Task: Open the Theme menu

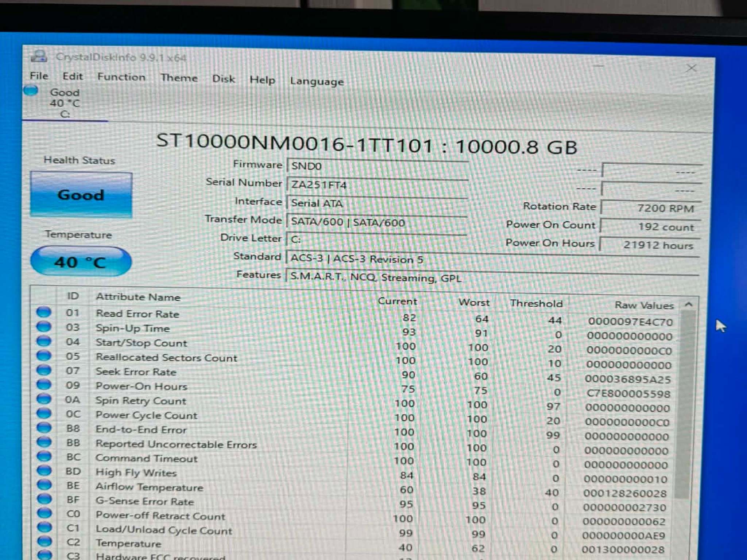Action: [179, 78]
